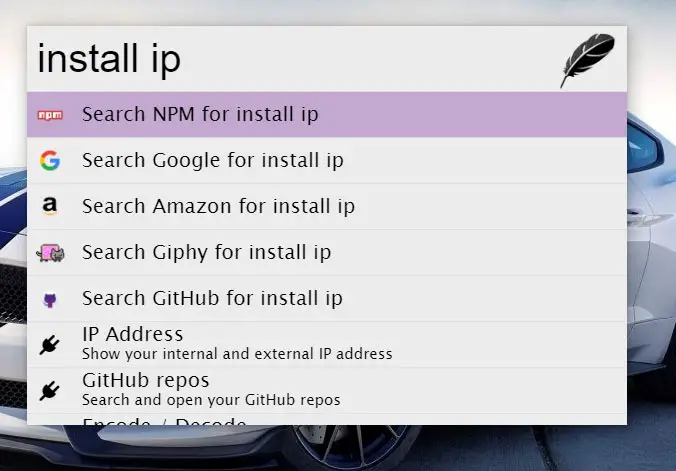Screen dimensions: 676x471
Task: Select "Search NPM for install ip" result
Action: tap(200, 115)
